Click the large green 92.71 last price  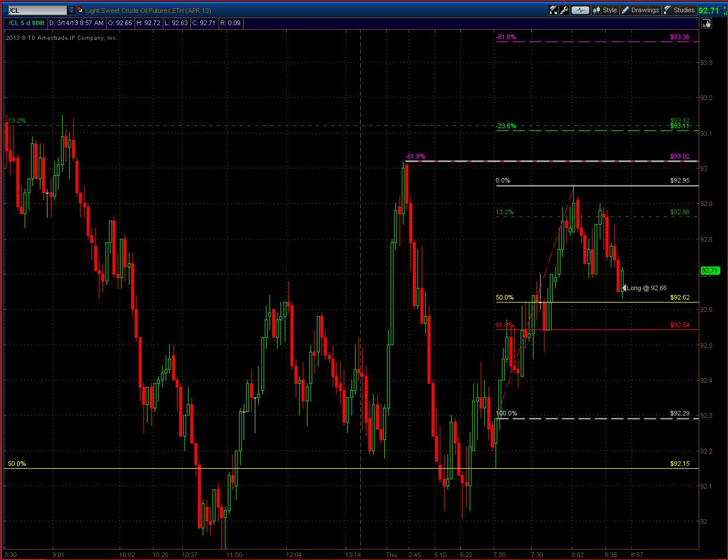tap(709, 10)
